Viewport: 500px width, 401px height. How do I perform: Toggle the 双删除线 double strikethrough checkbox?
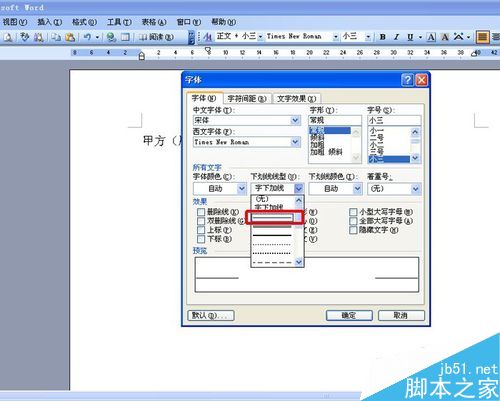[x=201, y=221]
